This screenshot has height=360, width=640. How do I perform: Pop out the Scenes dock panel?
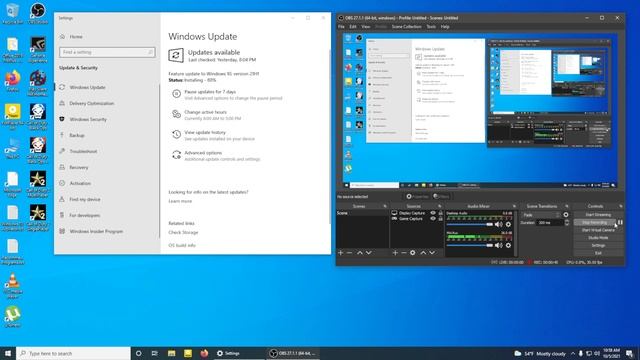385,206
